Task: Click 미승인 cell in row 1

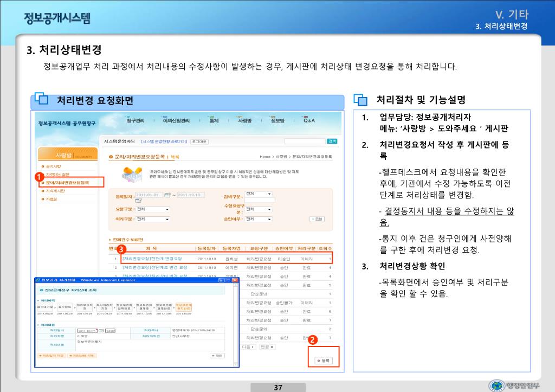Action: coord(284,259)
